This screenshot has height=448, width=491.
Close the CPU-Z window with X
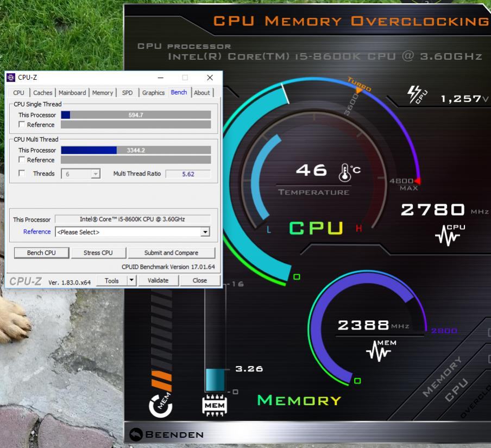(210, 78)
